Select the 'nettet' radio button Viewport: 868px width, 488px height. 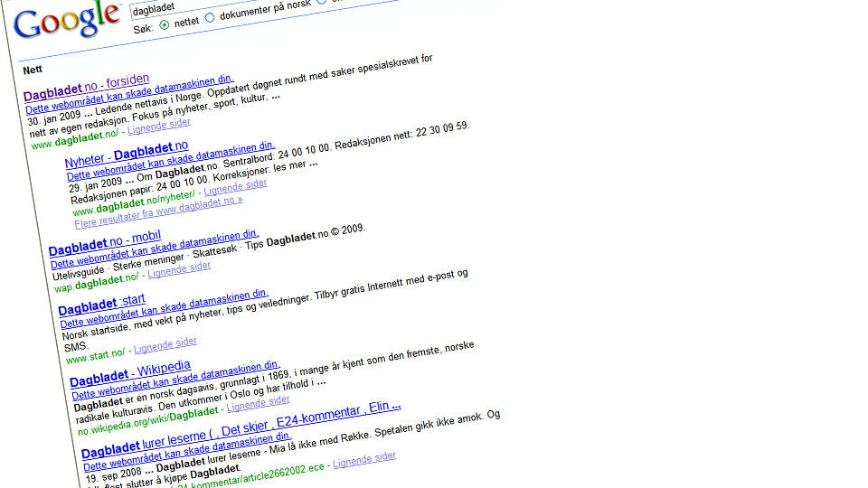coord(165,25)
